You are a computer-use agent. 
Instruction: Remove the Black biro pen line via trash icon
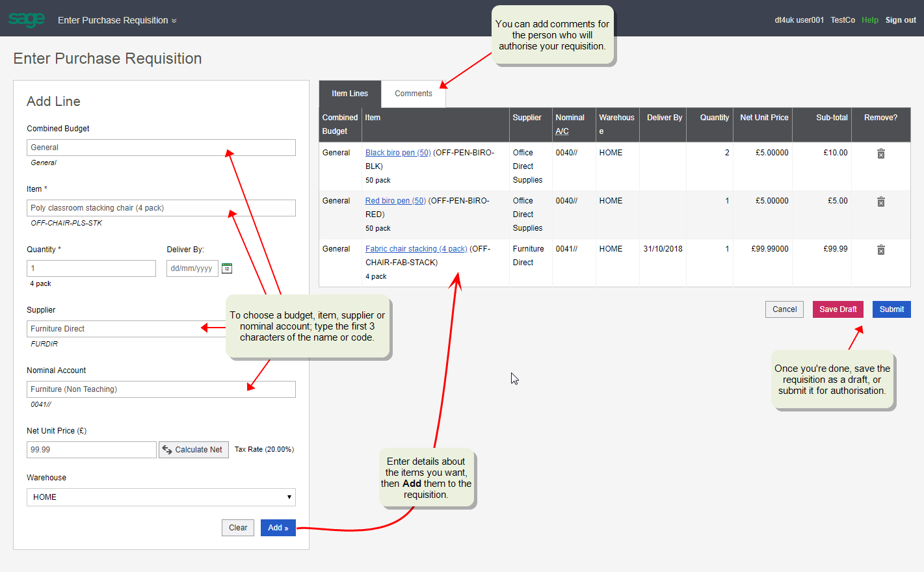pyautogui.click(x=881, y=153)
